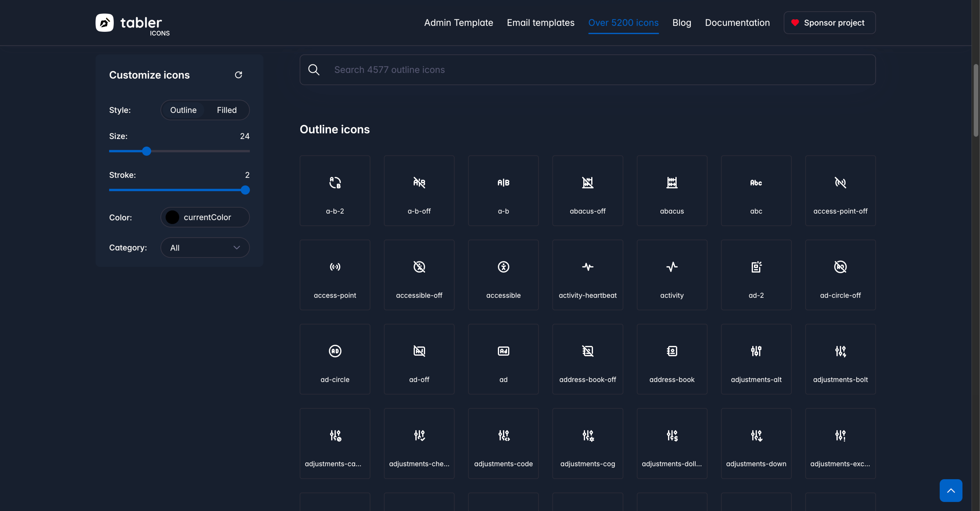Select the abacus icon
Viewport: 980px width, 511px height.
[671, 191]
